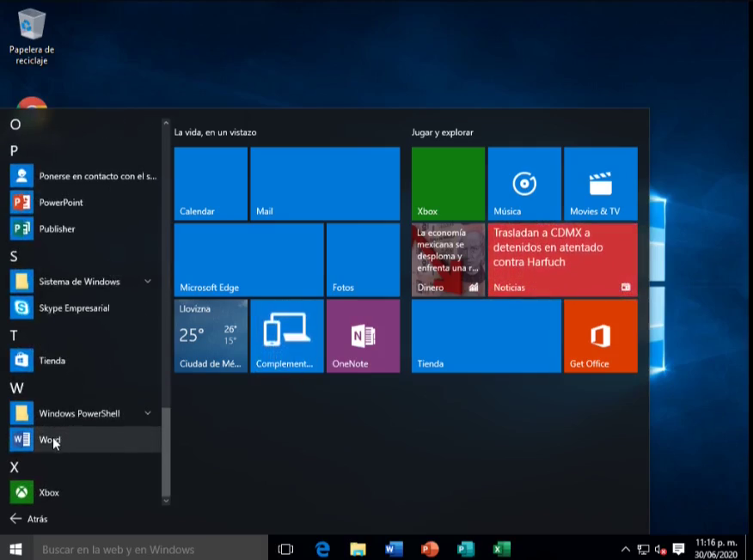Image resolution: width=753 pixels, height=560 pixels.
Task: Open Skype Empresarial app
Action: (74, 307)
